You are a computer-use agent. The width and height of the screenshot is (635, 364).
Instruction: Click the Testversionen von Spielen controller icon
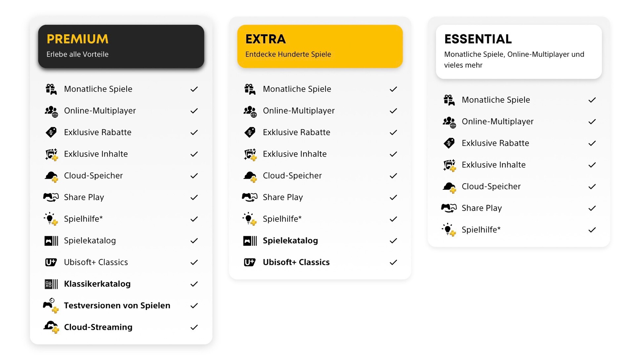pyautogui.click(x=51, y=305)
